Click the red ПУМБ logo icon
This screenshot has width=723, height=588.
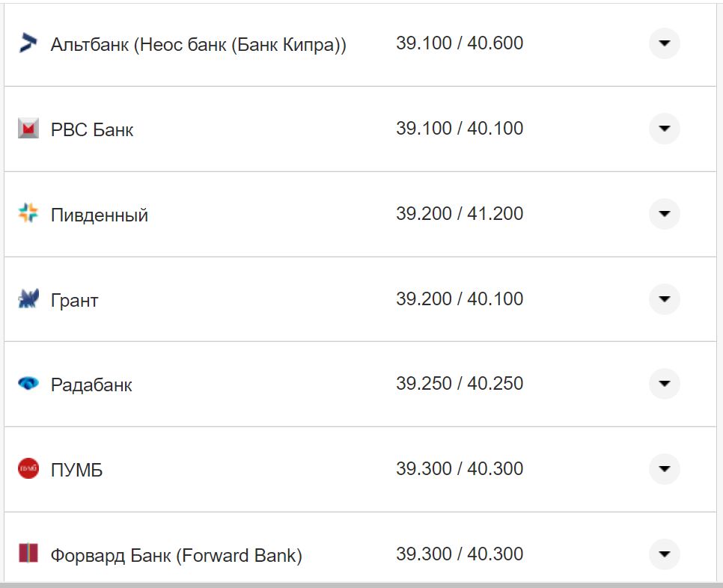point(28,469)
